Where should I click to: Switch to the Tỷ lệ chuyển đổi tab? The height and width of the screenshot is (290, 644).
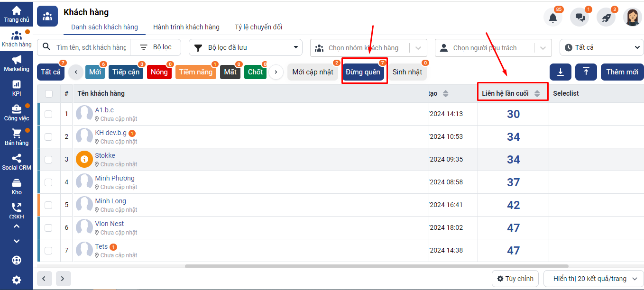pos(258,27)
